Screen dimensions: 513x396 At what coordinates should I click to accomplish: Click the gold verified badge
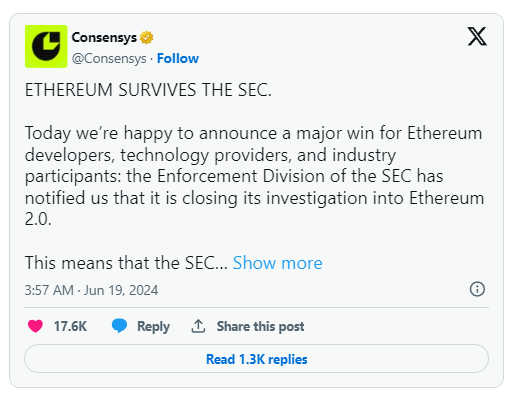pos(146,37)
